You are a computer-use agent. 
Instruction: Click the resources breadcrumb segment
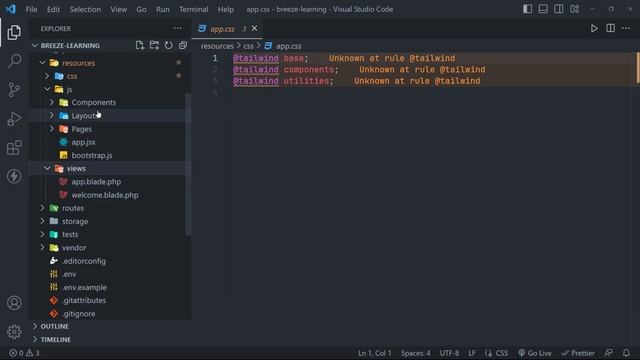coord(217,46)
